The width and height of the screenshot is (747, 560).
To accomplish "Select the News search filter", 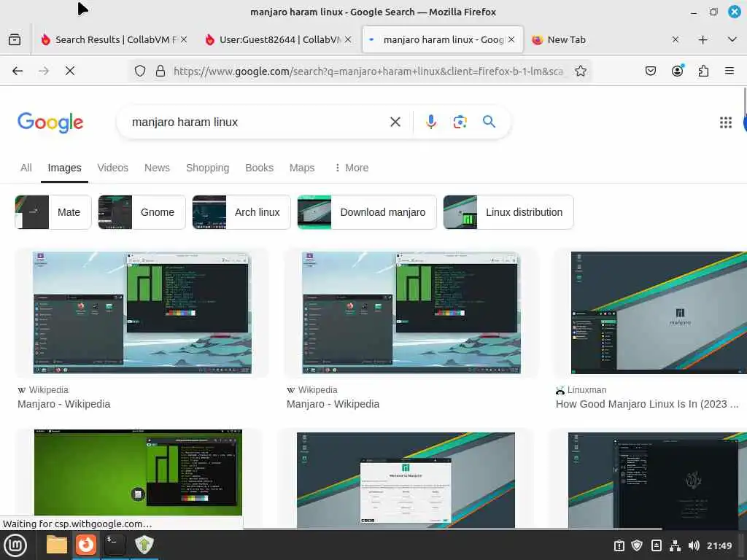I will tap(157, 168).
